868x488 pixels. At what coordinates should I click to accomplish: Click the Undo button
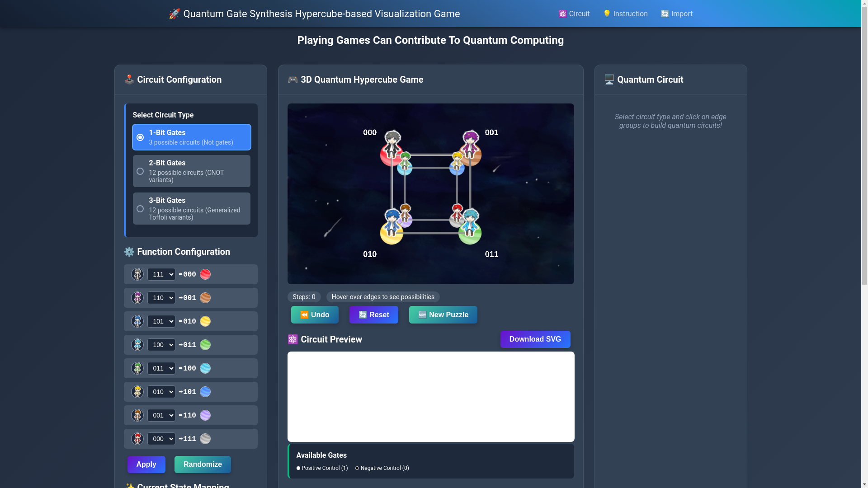pyautogui.click(x=315, y=315)
